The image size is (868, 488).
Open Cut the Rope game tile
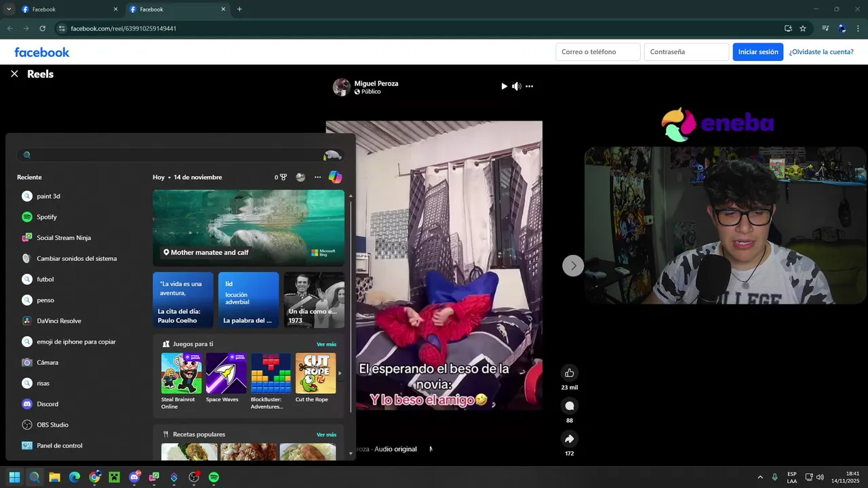[315, 378]
